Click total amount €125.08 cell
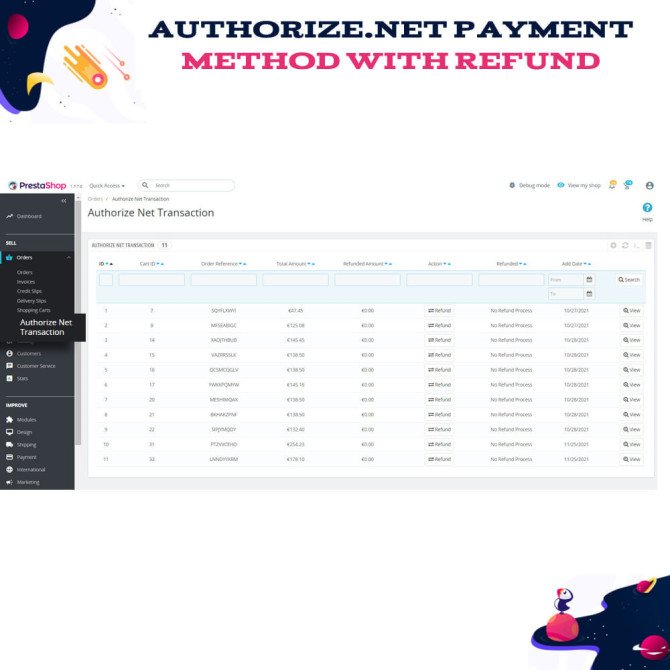Image resolution: width=670 pixels, height=670 pixels. [295, 326]
